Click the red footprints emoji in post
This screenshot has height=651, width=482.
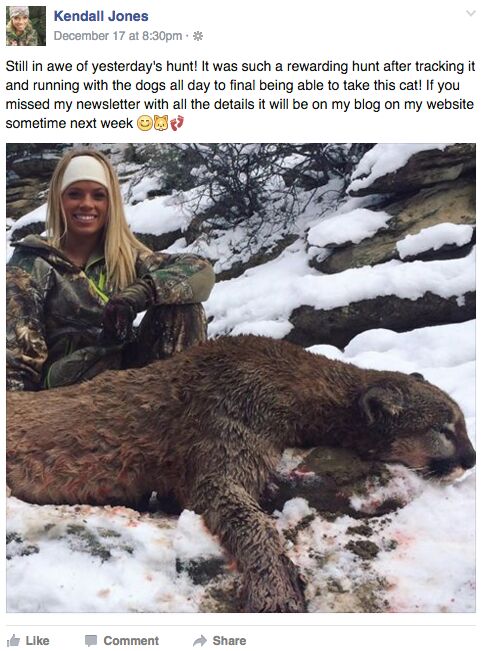coord(176,123)
